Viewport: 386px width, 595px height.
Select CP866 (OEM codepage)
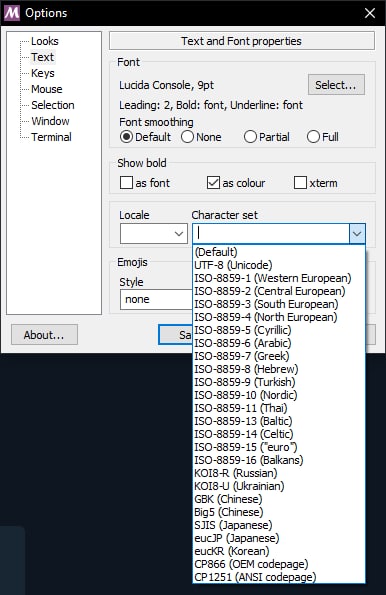(x=279, y=564)
